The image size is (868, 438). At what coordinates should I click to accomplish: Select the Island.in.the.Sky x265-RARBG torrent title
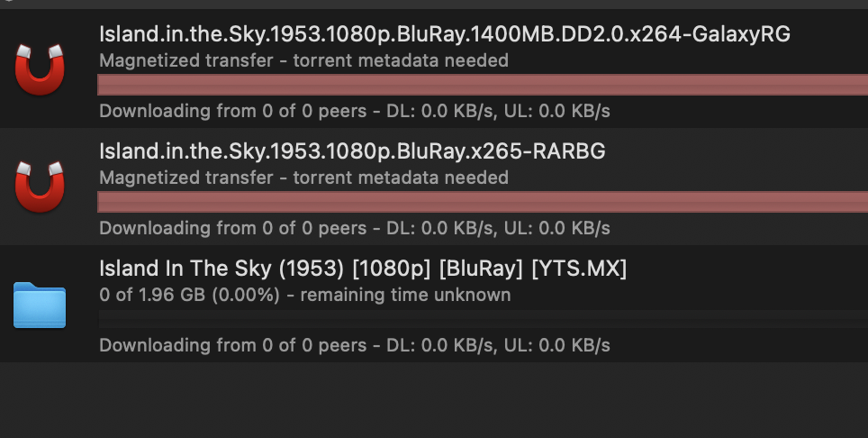pos(352,151)
